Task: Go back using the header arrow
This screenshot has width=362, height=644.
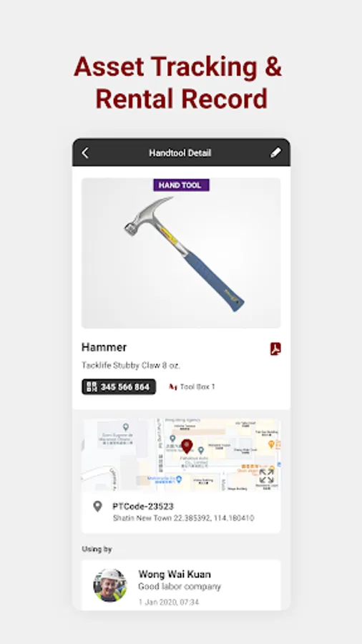Action: pos(85,153)
